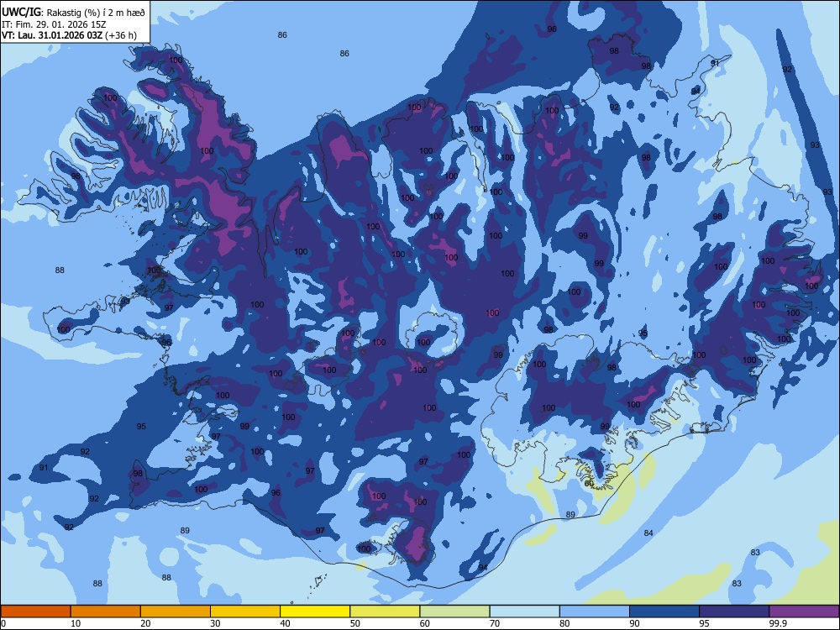Click the '60' humidity value on the map glacier
The width and height of the screenshot is (840, 630).
589,483
